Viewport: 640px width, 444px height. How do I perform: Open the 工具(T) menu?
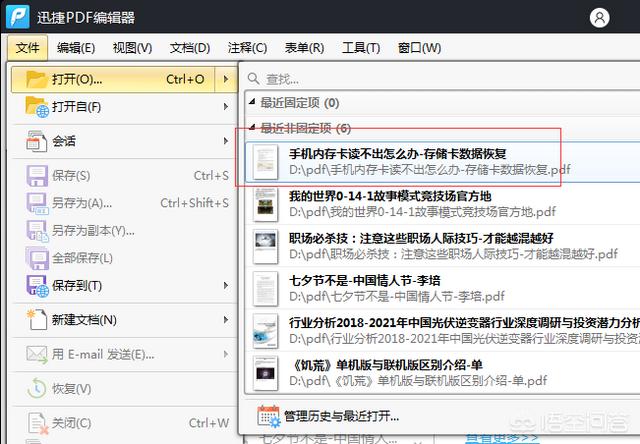361,48
